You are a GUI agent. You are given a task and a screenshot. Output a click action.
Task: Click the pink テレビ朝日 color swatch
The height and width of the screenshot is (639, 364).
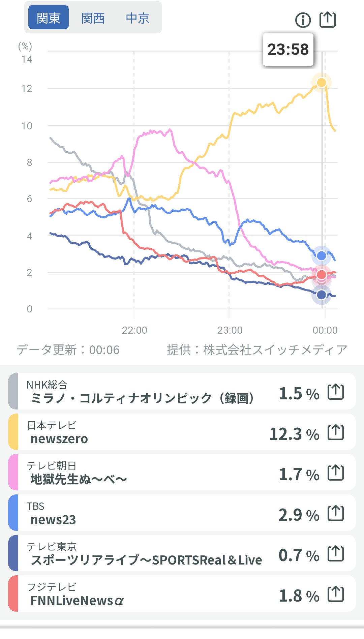click(13, 473)
